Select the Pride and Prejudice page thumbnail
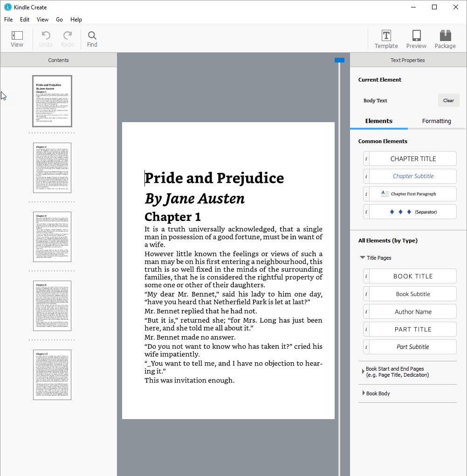Screen dimensions: 467x476 click(52, 101)
